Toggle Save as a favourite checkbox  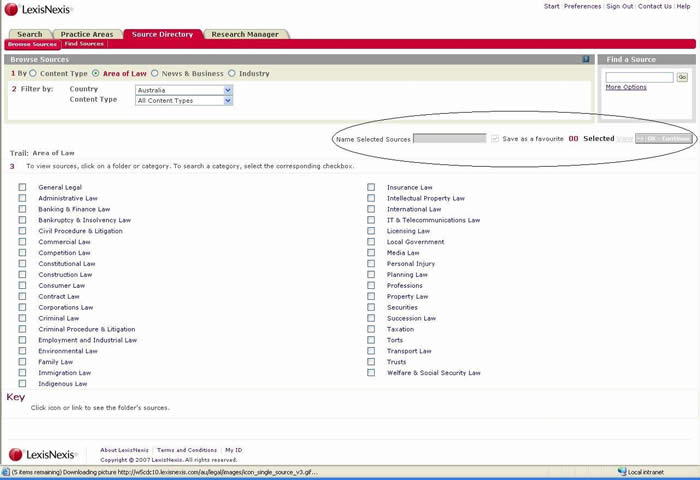pos(495,139)
